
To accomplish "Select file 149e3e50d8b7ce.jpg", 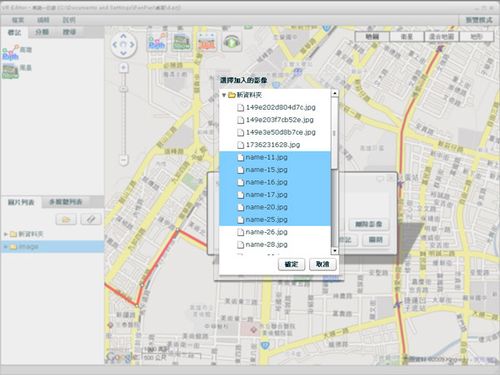I will (275, 132).
